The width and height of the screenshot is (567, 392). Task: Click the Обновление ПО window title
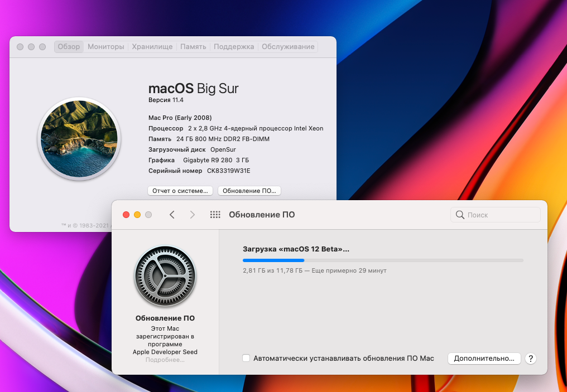262,215
